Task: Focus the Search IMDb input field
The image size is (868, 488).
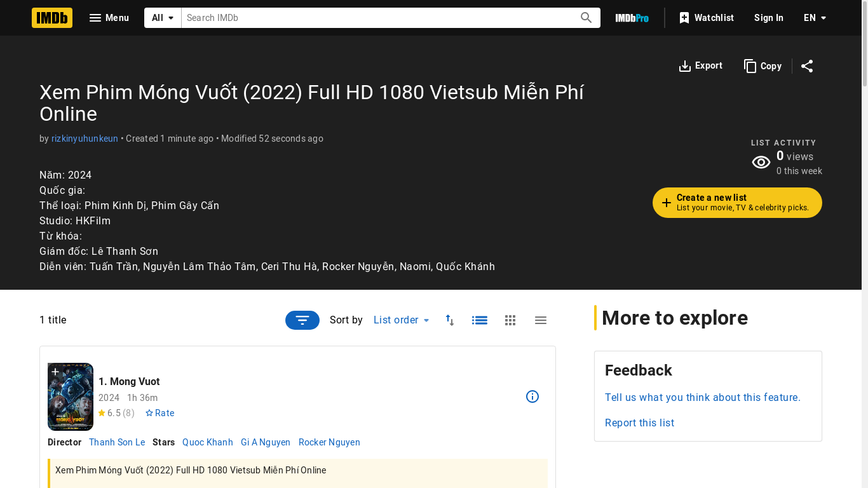Action: click(377, 18)
